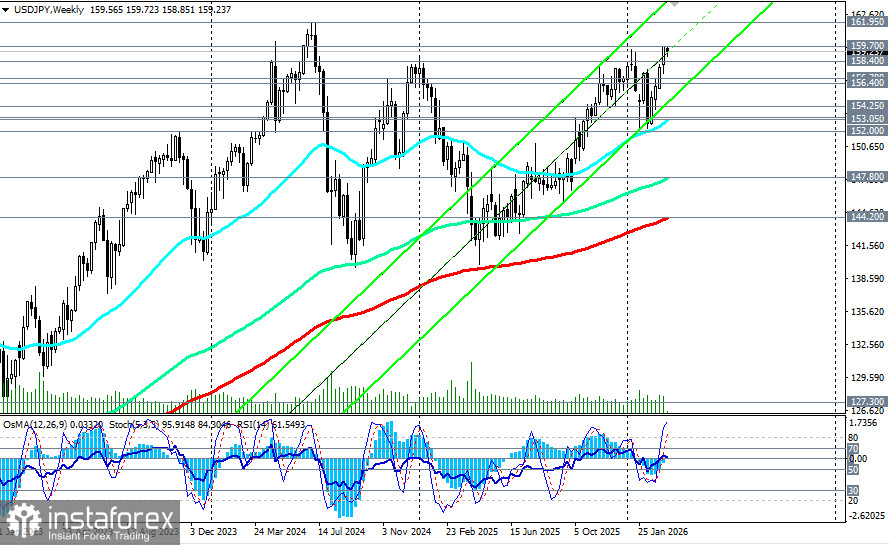Screen dimensions: 889x545
Task: Click the 138.590 price scale value
Action: (867, 278)
